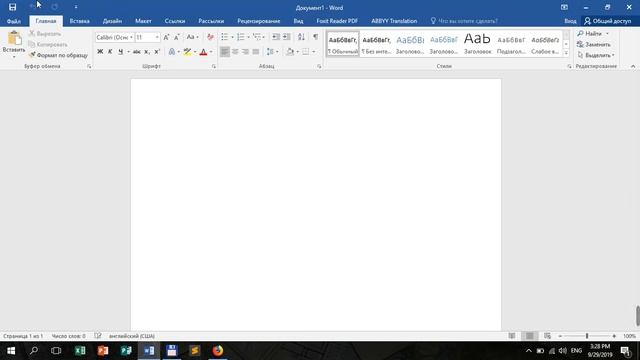
Task: Expand bullet list style dropdown
Action: (x=232, y=37)
